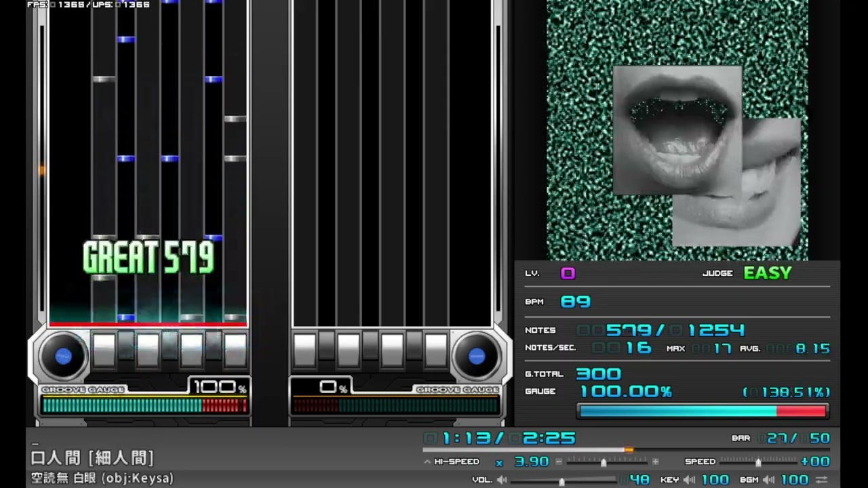868x488 pixels.
Task: Click the BGM volume value 100
Action: [x=795, y=480]
